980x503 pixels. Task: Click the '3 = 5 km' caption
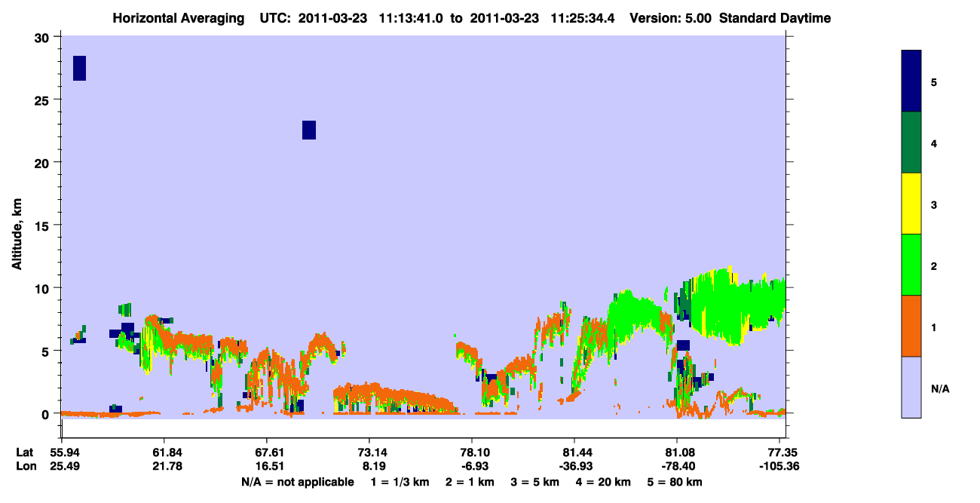[x=534, y=482]
